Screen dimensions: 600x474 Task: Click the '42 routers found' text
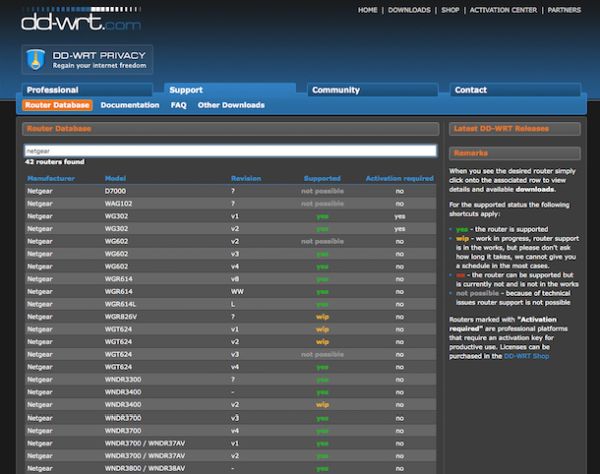55,162
